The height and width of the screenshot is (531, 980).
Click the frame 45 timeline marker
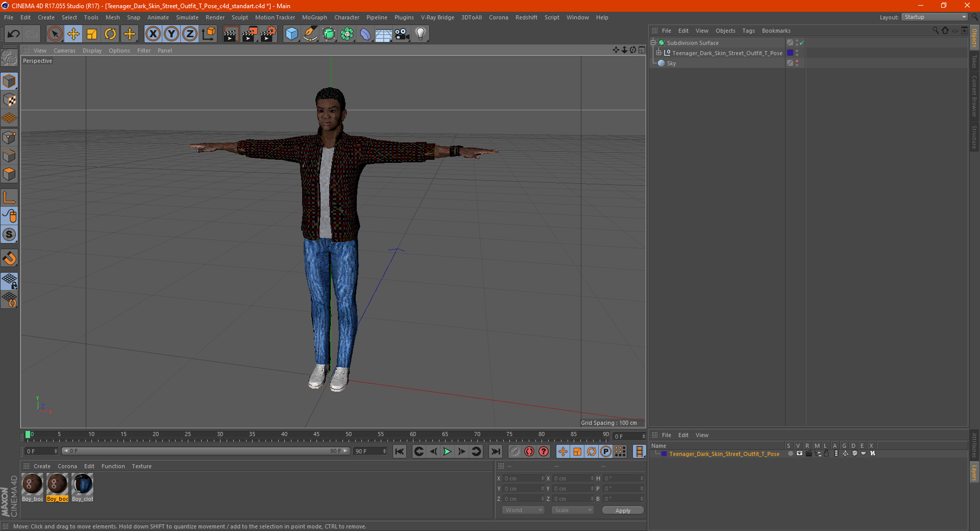point(316,436)
